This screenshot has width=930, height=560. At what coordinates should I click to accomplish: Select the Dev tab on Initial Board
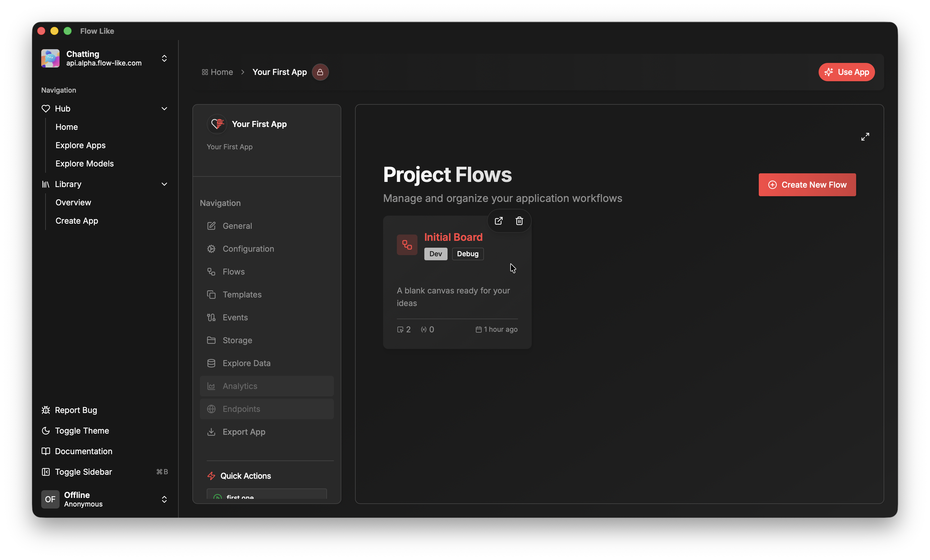pos(436,254)
